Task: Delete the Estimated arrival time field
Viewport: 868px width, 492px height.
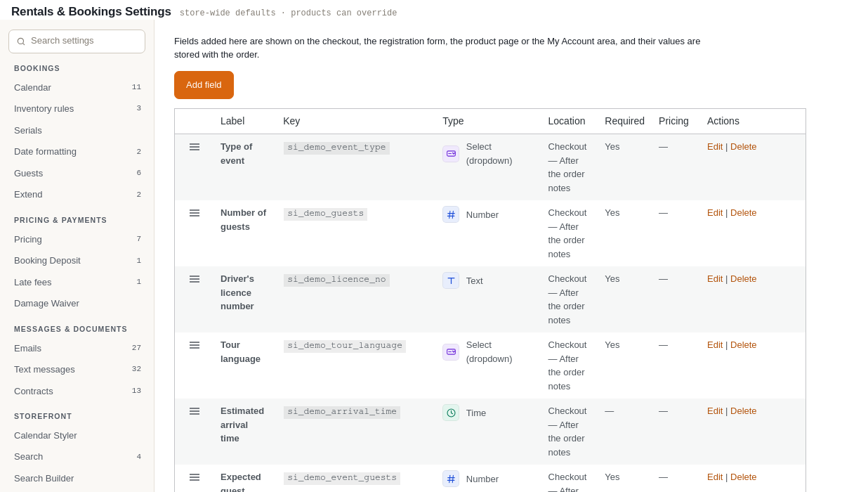Action: (744, 411)
